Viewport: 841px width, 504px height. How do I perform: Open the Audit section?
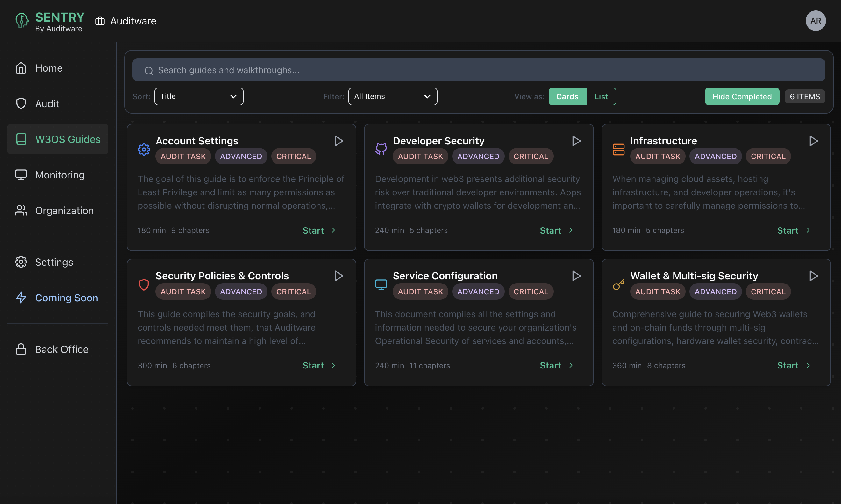coord(57,104)
